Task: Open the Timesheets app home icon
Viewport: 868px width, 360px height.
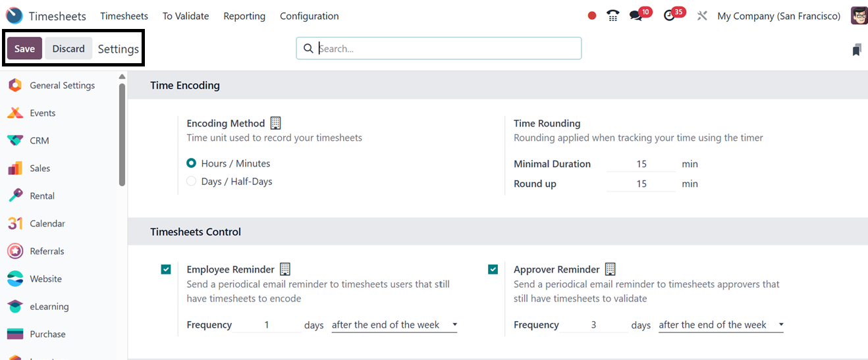Action: coord(14,16)
